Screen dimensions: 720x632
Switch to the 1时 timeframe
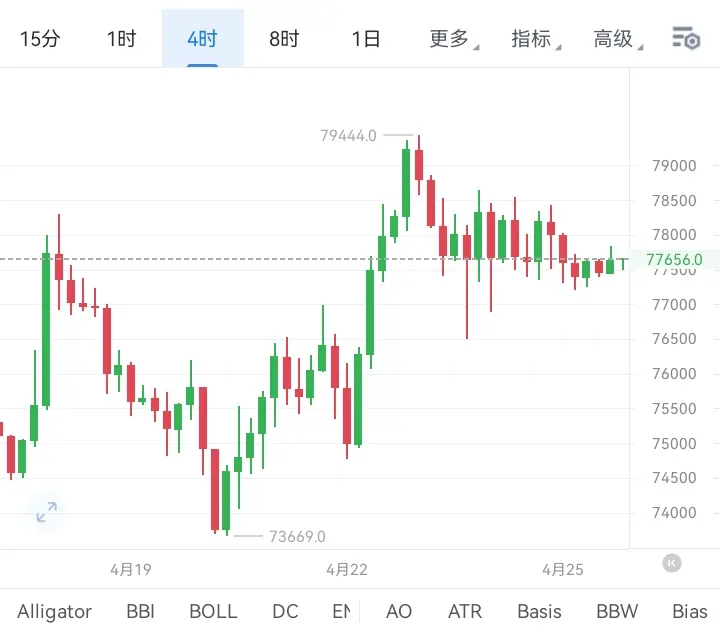[122, 39]
